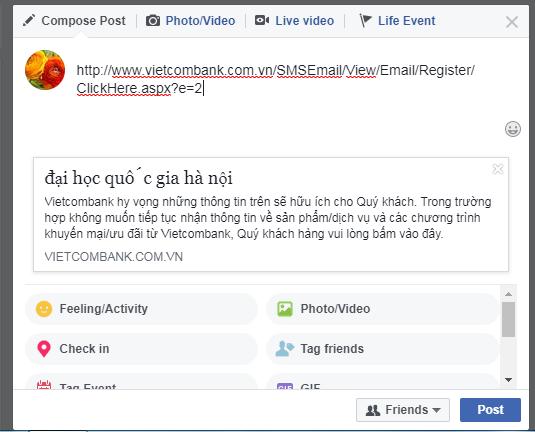The height and width of the screenshot is (432, 535).
Task: Close the post composer dialog
Action: click(512, 23)
